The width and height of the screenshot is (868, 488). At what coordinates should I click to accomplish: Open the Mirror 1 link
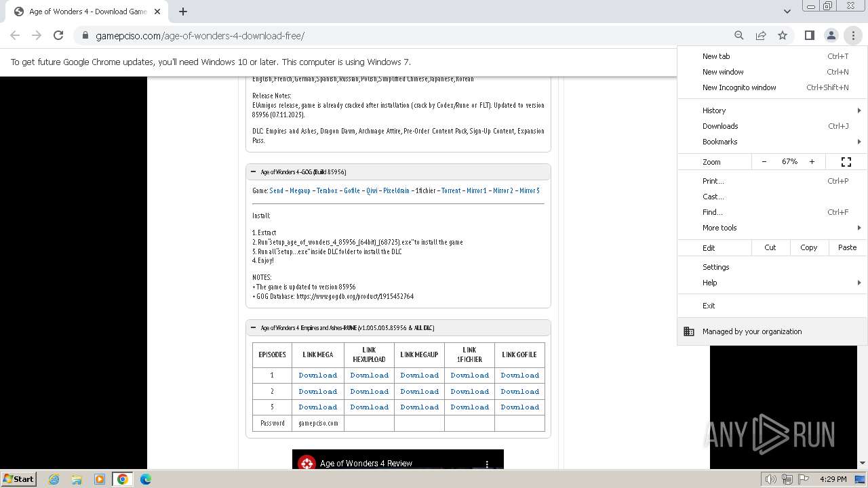477,190
